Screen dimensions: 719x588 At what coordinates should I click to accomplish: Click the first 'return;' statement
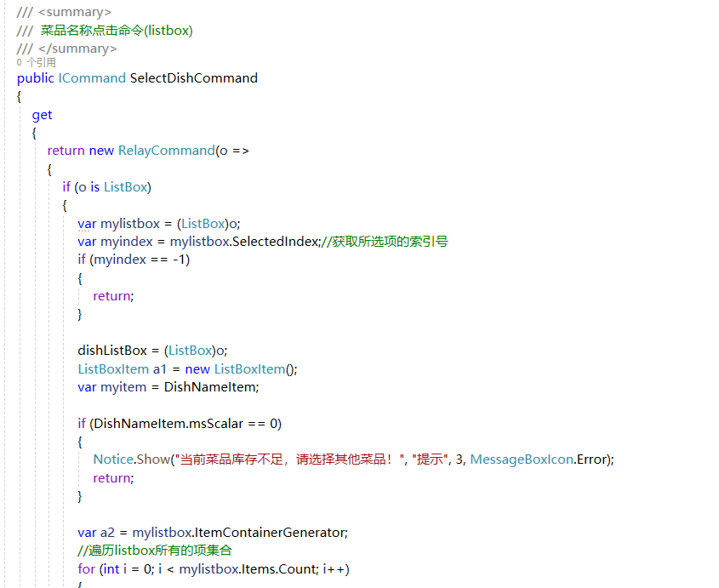(113, 296)
